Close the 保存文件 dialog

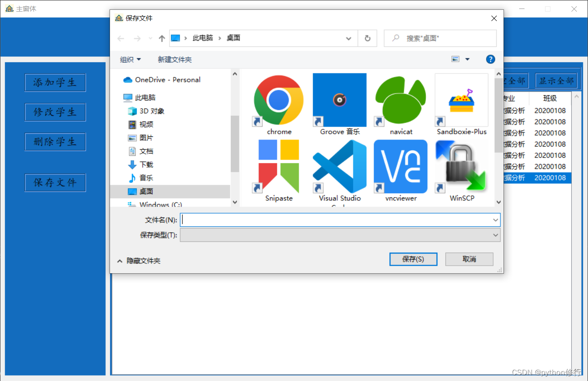click(x=494, y=18)
